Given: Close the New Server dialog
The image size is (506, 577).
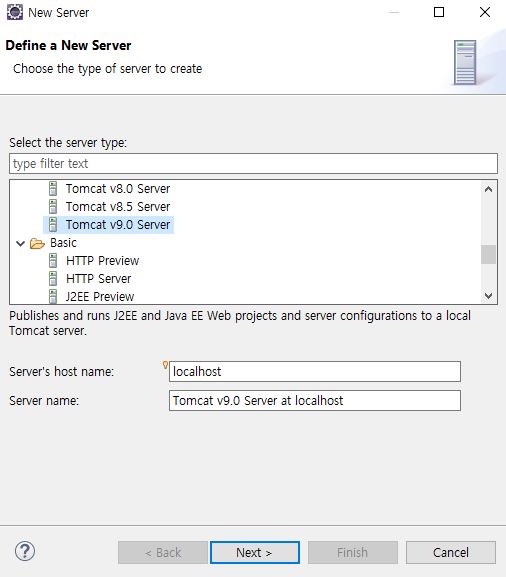Looking at the screenshot, I should point(485,12).
